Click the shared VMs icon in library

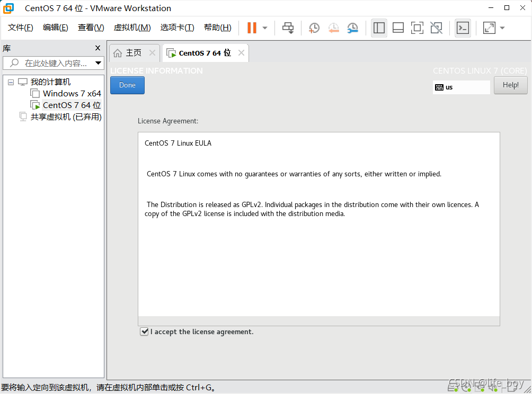[23, 117]
